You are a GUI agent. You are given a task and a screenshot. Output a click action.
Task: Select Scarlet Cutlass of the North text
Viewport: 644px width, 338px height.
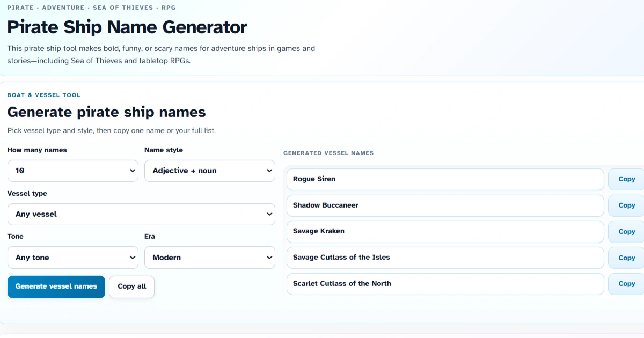click(342, 284)
